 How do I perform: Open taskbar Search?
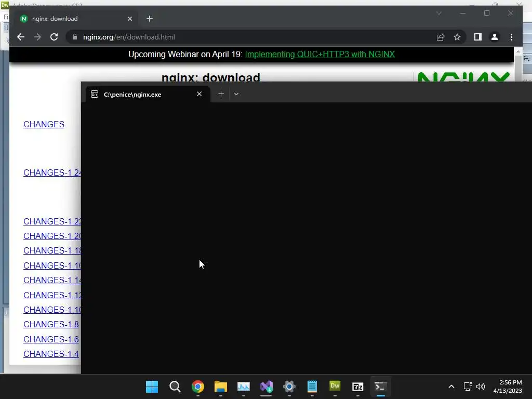(x=175, y=387)
